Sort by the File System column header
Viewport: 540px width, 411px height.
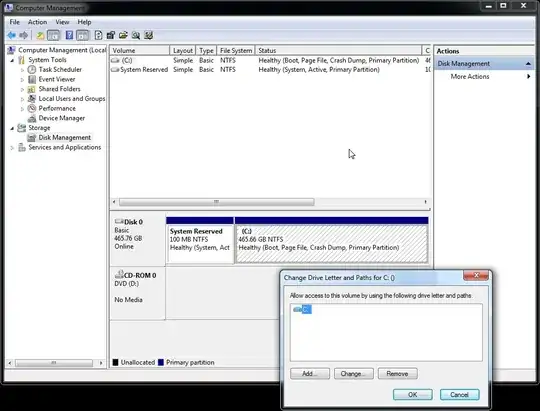236,50
